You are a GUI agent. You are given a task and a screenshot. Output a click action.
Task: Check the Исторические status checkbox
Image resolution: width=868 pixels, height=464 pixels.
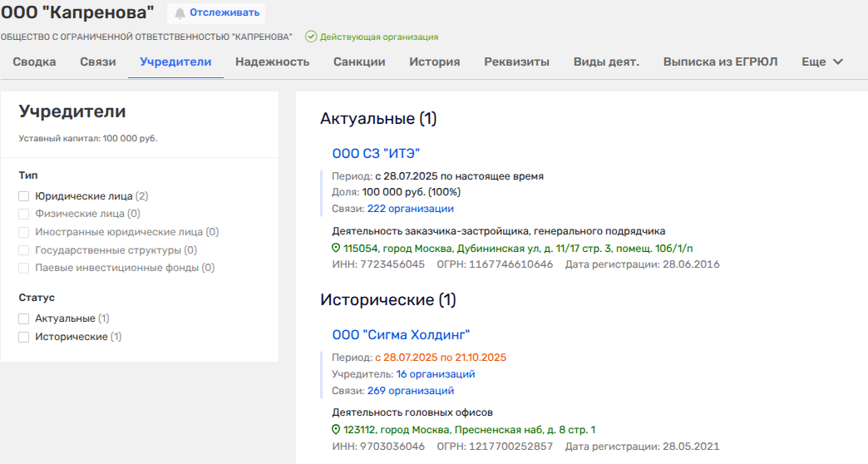click(x=24, y=337)
